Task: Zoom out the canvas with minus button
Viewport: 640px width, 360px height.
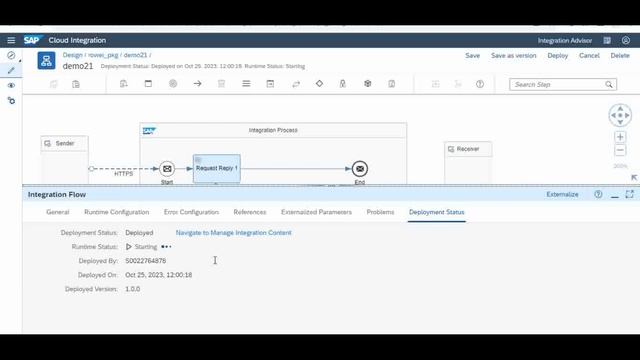Action: (x=620, y=150)
